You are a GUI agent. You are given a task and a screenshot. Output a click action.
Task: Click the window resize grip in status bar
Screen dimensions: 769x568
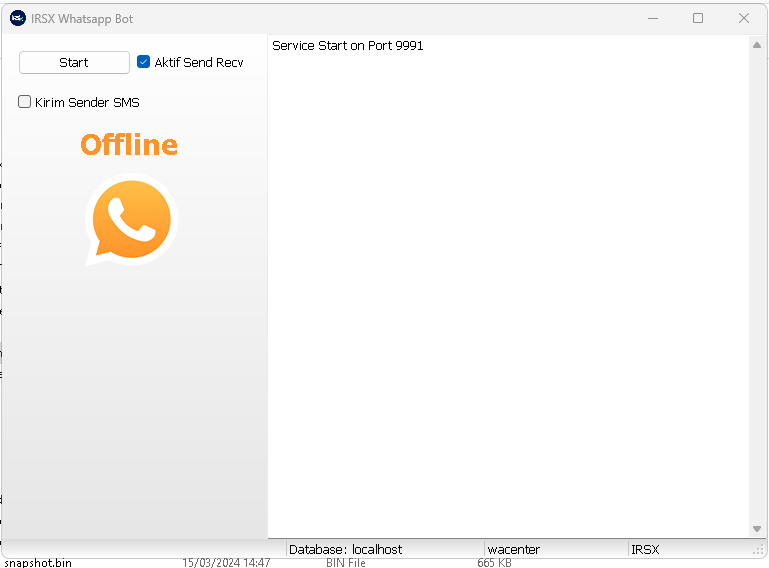pos(759,550)
